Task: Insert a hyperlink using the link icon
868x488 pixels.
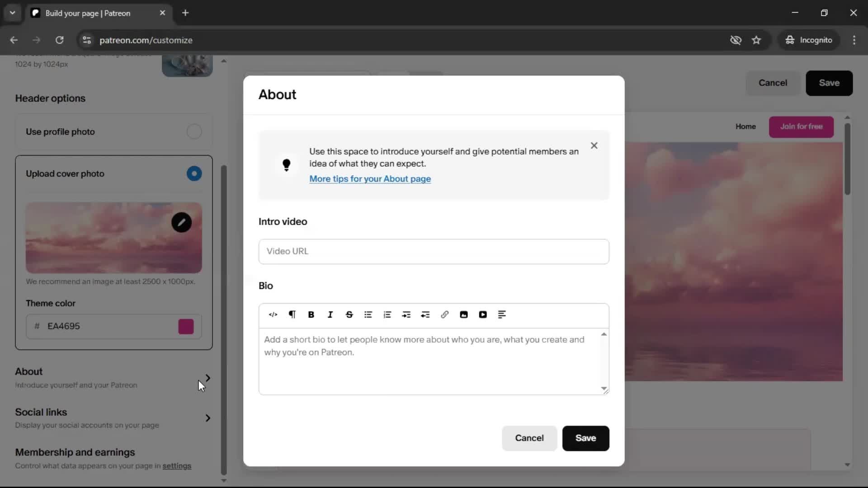Action: click(x=445, y=314)
